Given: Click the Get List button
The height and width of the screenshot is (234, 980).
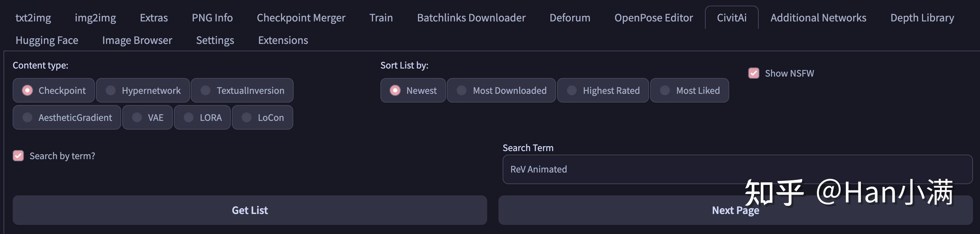Looking at the screenshot, I should coord(250,210).
